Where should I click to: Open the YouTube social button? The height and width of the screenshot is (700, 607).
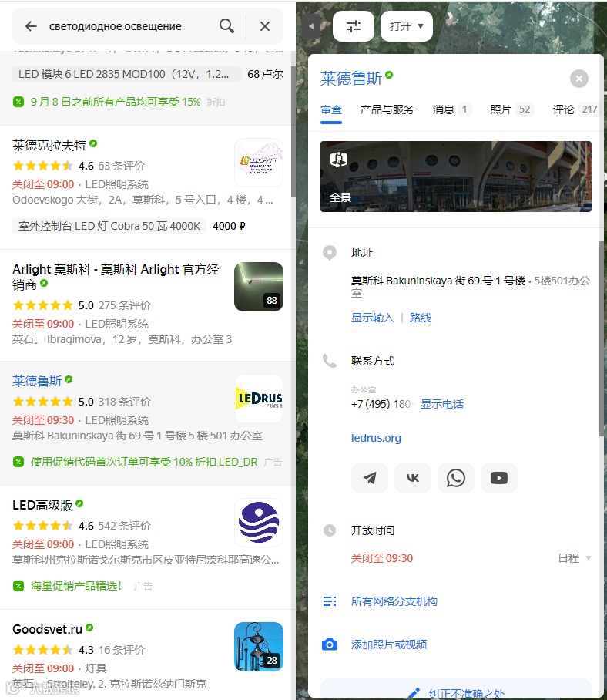click(499, 478)
